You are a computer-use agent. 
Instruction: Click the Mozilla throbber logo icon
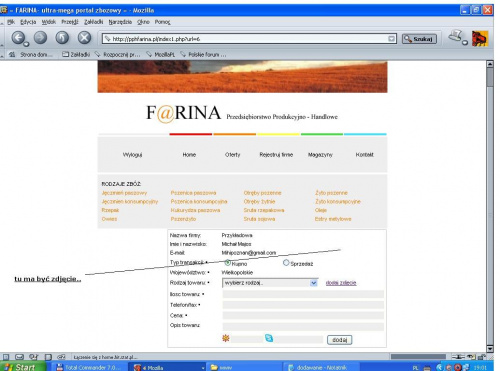click(480, 38)
